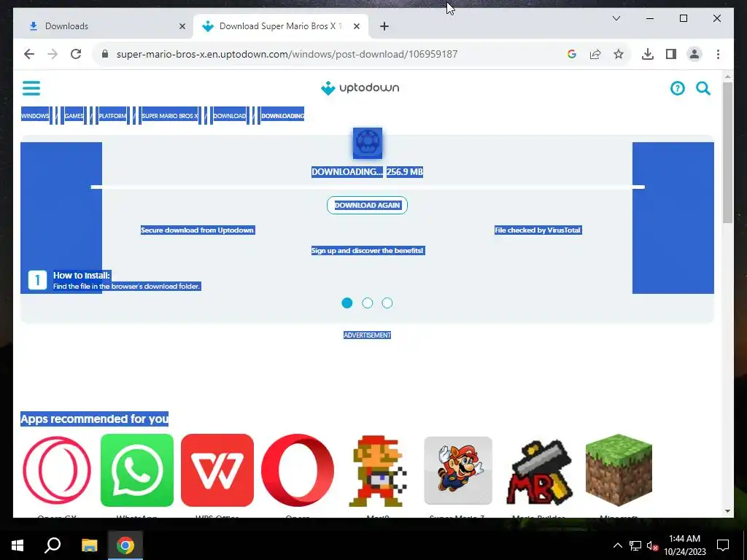Open the notification center icon
This screenshot has width=747, height=560.
pyautogui.click(x=723, y=545)
